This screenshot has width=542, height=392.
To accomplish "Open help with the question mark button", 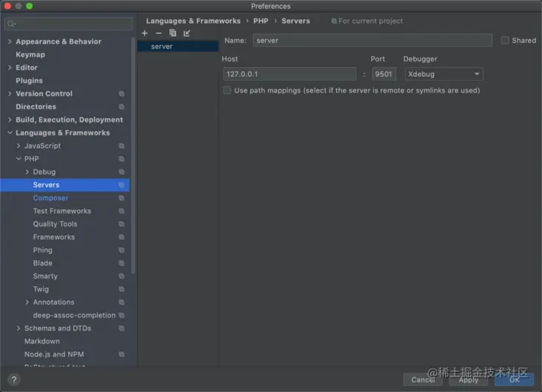I will 14,379.
